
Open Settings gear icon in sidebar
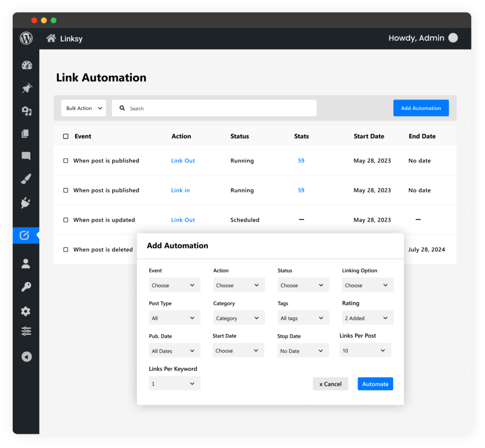26,311
